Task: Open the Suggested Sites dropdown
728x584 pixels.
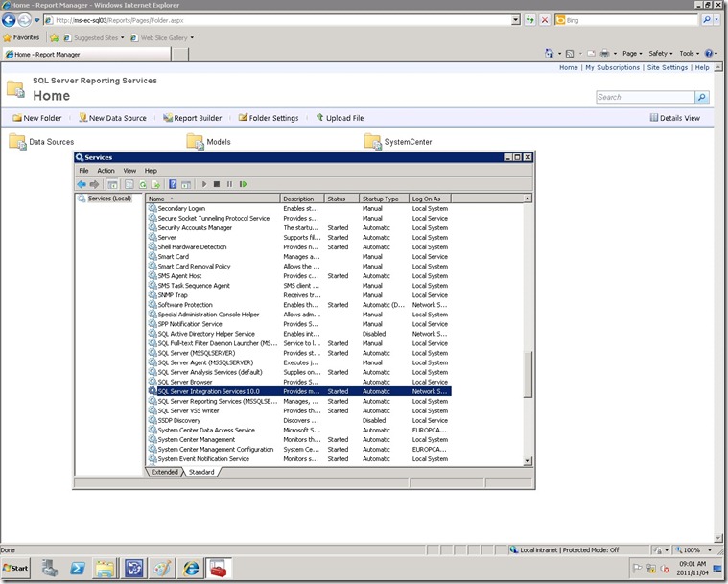Action: point(123,38)
